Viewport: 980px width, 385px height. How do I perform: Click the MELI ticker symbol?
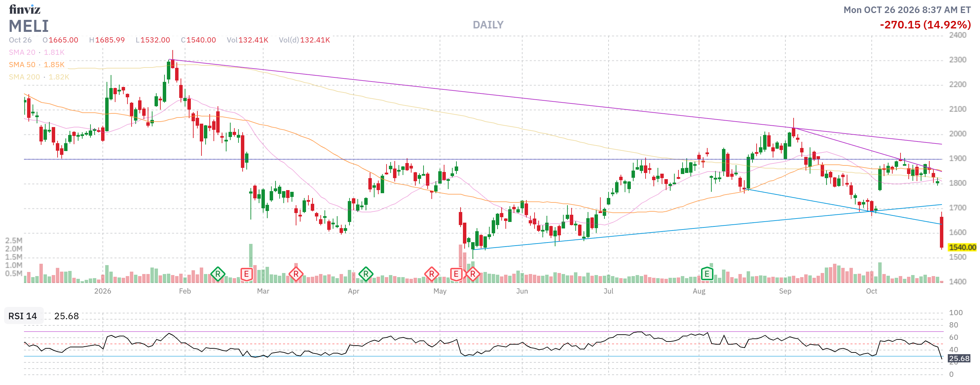tap(28, 26)
